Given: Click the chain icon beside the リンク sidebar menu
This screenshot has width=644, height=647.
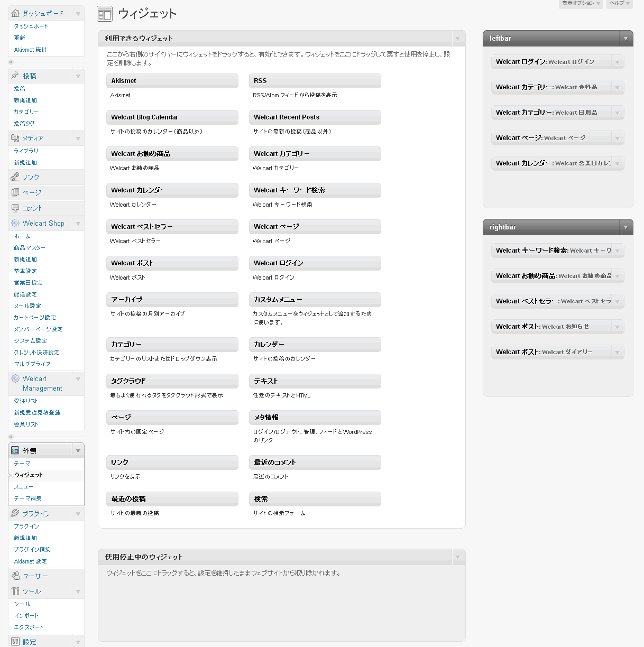Looking at the screenshot, I should point(15,177).
